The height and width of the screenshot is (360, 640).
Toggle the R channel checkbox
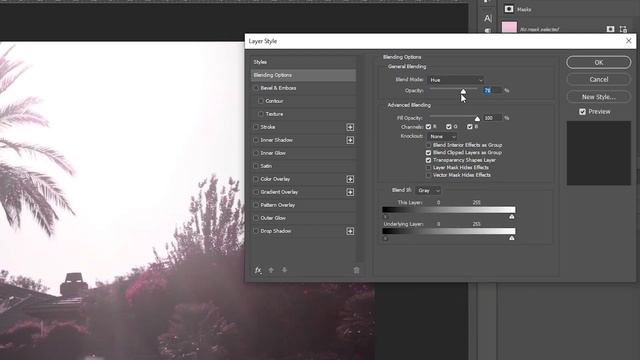(428, 127)
